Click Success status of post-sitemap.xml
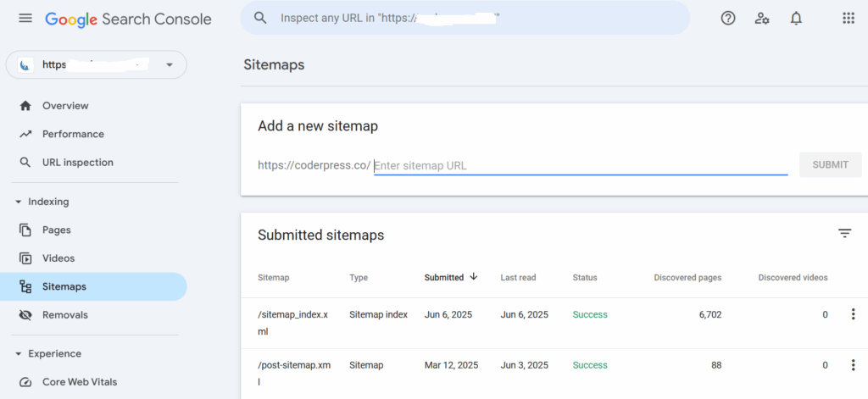This screenshot has width=868, height=399. 590,365
